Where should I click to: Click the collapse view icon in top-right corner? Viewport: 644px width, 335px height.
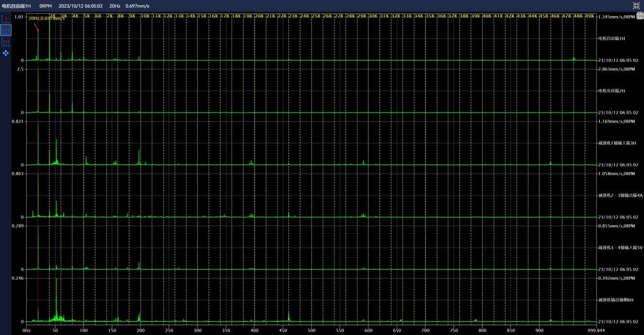[636, 6]
